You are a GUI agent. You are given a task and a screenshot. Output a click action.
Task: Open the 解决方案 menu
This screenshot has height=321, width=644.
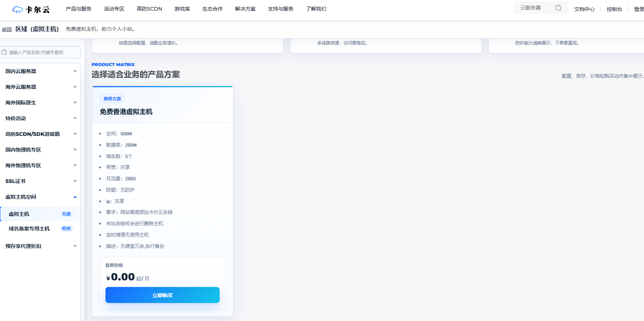245,9
